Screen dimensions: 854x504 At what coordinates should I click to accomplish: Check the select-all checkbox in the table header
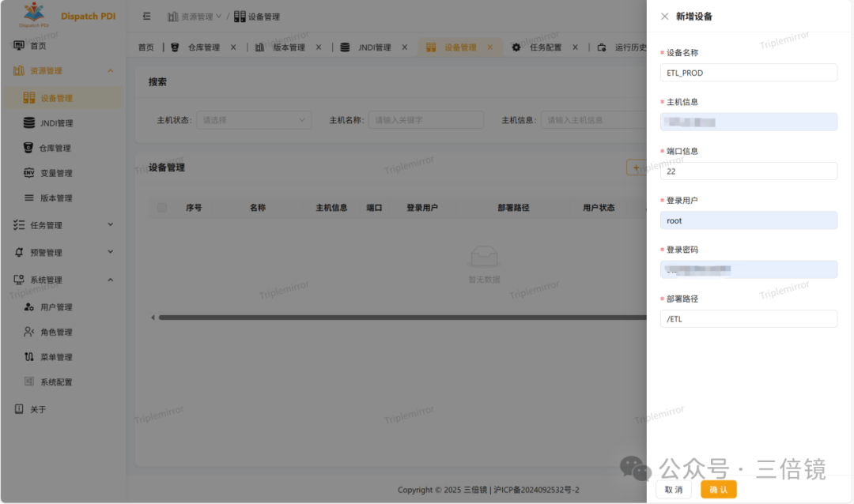[x=161, y=207]
